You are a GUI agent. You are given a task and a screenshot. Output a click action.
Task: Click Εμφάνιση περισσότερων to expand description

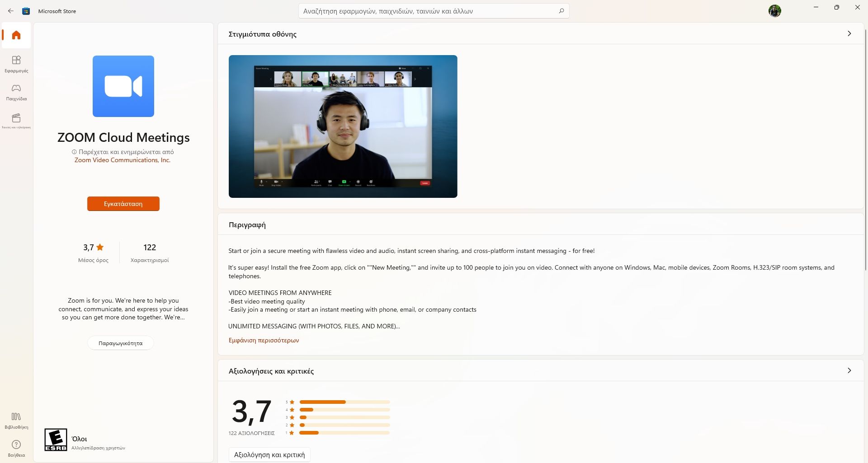point(264,340)
